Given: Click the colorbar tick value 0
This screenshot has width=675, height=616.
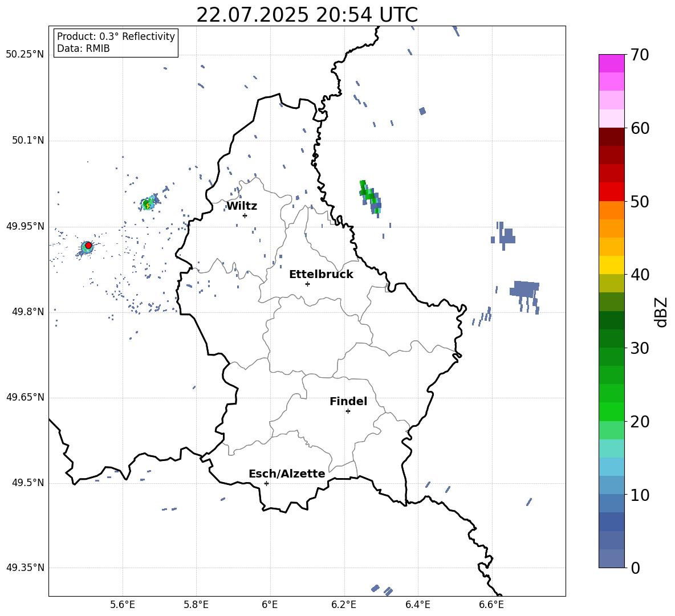Looking at the screenshot, I should [x=635, y=568].
